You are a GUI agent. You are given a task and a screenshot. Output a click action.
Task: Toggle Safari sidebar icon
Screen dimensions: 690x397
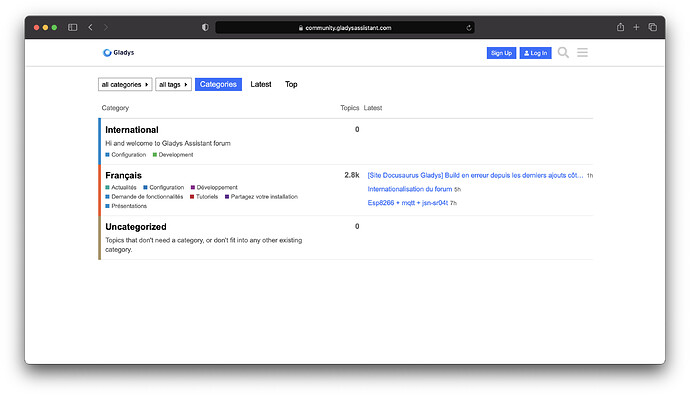pos(73,27)
